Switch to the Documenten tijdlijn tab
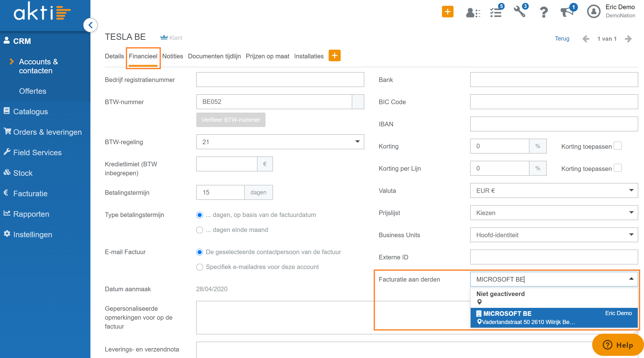 (214, 56)
